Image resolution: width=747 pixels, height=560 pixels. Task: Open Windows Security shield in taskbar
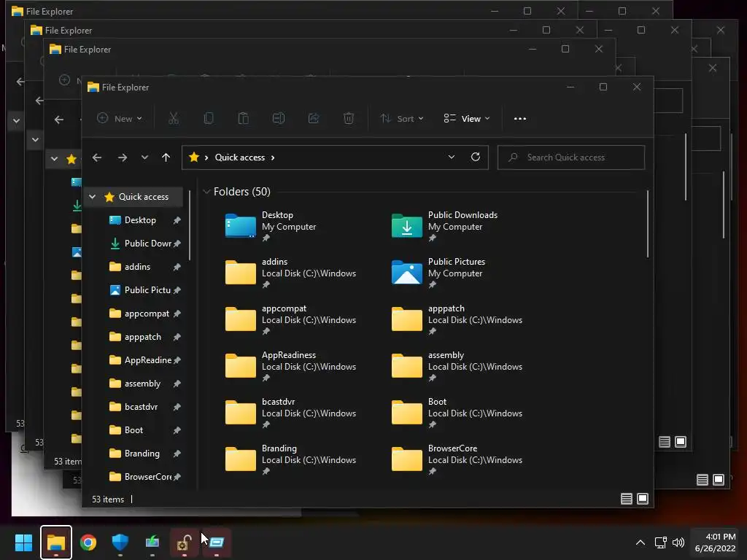pyautogui.click(x=120, y=542)
